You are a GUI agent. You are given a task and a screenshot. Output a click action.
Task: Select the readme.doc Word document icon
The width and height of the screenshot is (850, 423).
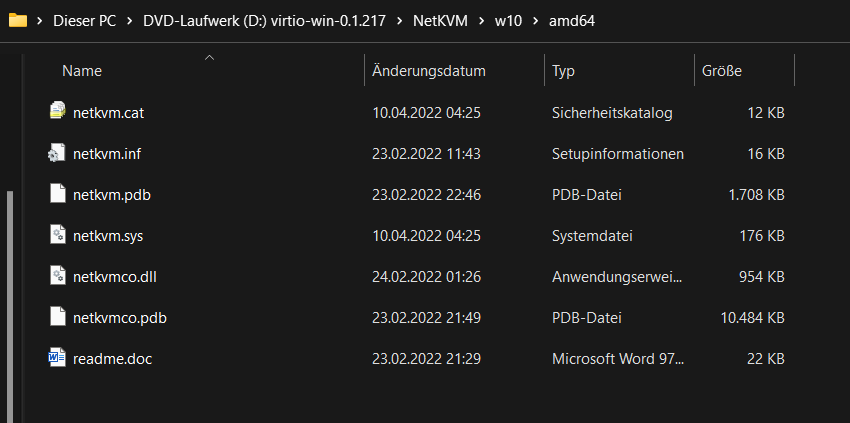tap(57, 358)
